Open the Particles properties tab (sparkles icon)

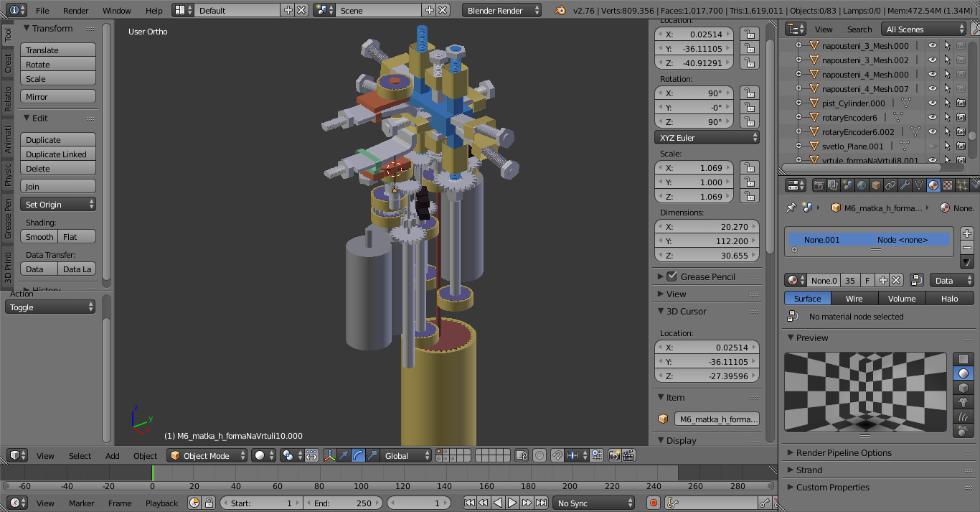pyautogui.click(x=961, y=185)
